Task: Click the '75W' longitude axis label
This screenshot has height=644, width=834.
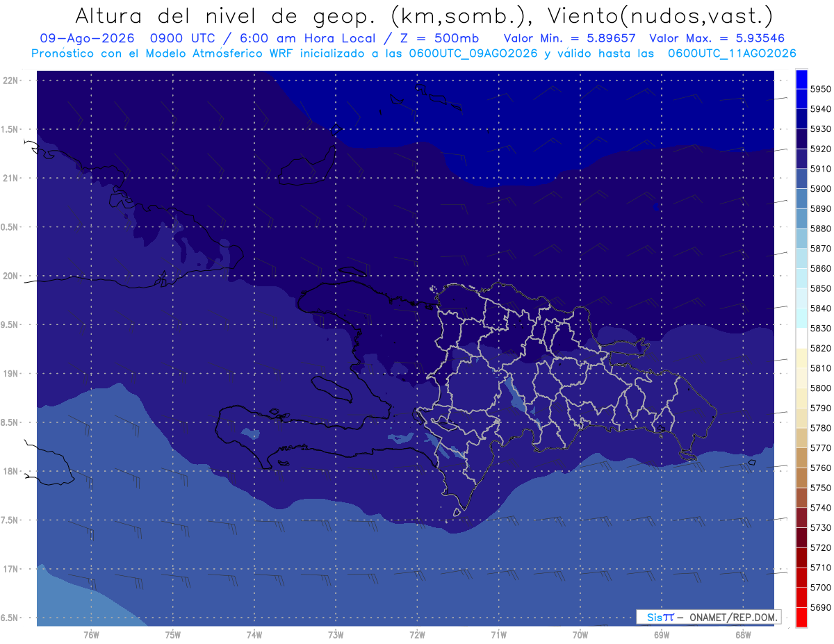Action: coord(173,634)
